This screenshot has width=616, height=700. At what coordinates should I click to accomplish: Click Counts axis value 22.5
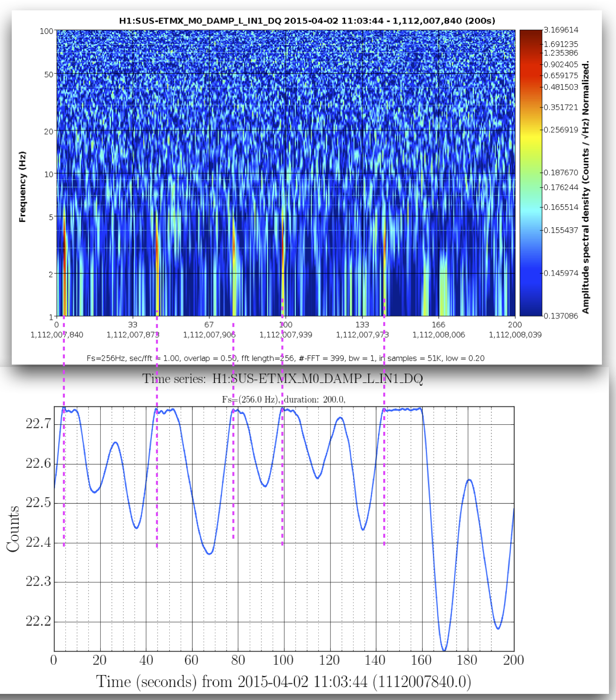pos(38,503)
